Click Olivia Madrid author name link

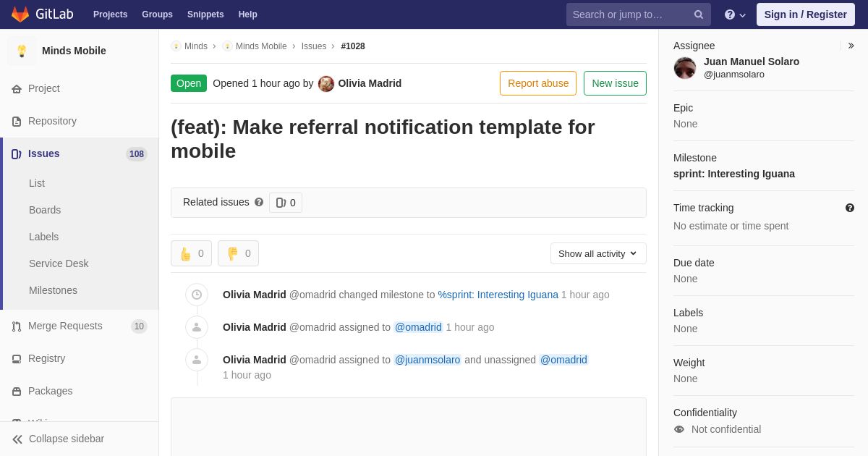coord(370,83)
